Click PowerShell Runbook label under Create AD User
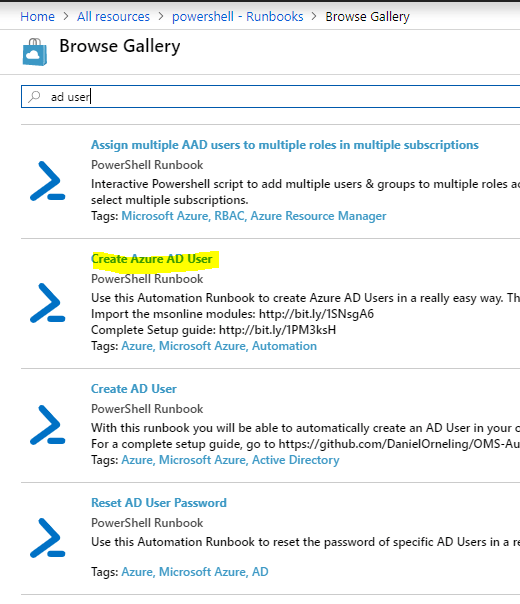Viewport: 520px width, 604px height. click(x=147, y=409)
